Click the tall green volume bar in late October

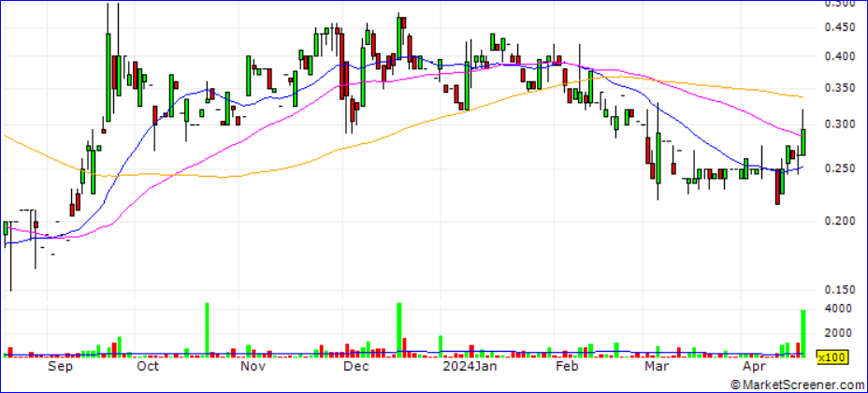coord(207,329)
